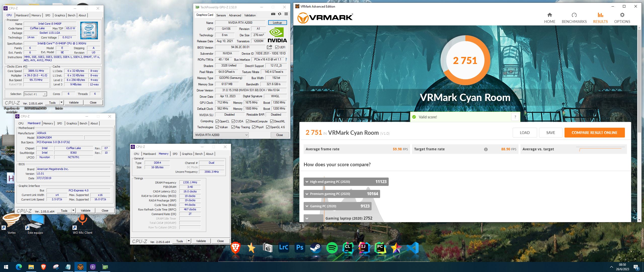Viewport: 644px width, 272px height.
Task: Click COMPARE RESULT ONLINE
Action: pyautogui.click(x=594, y=133)
